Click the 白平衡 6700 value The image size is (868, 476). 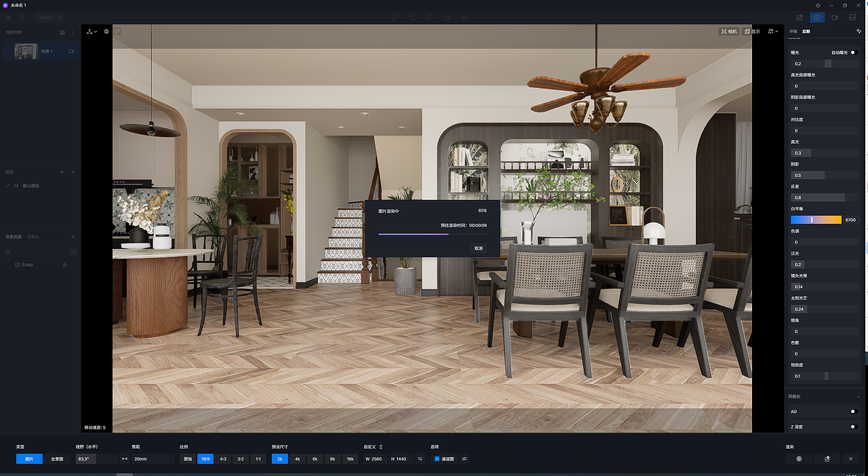pyautogui.click(x=850, y=220)
